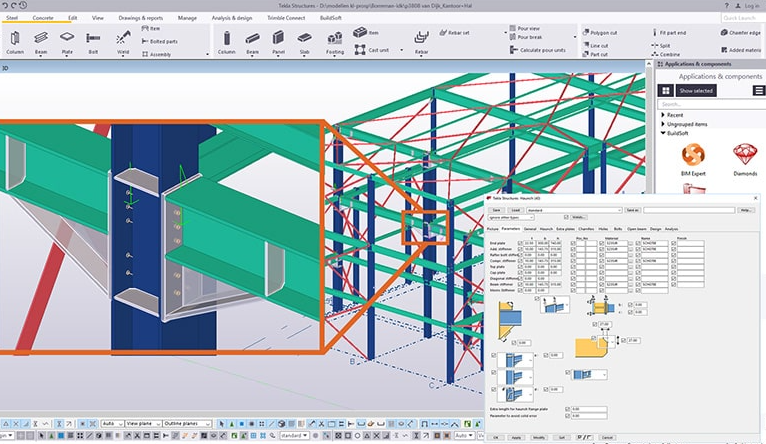Select the concrete Slab tool
This screenshot has height=444, width=766.
[x=305, y=40]
